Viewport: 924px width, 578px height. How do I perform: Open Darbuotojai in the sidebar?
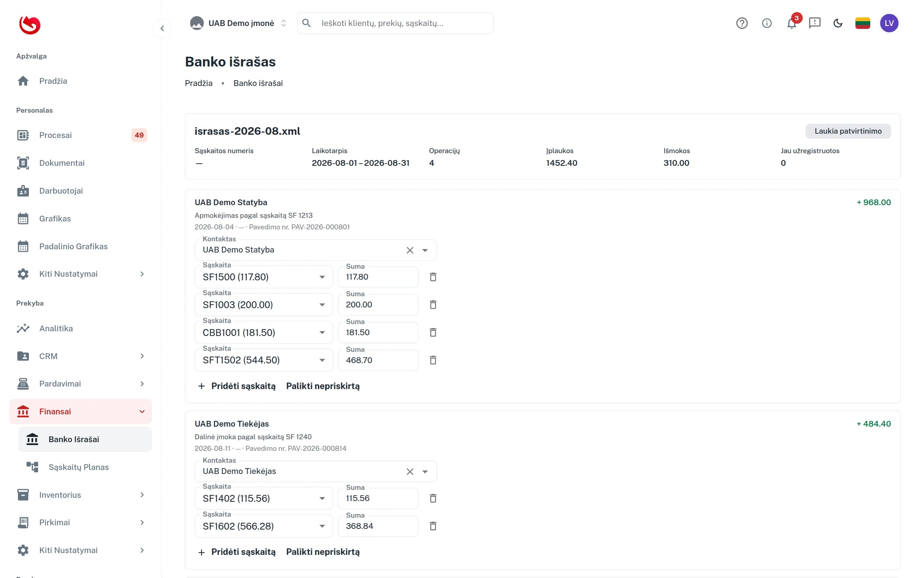pos(80,191)
